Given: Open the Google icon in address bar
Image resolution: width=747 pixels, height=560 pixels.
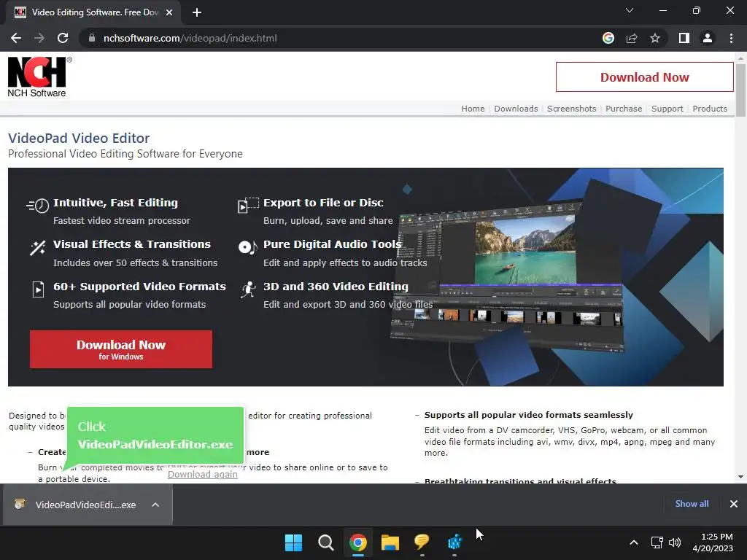Looking at the screenshot, I should point(608,38).
